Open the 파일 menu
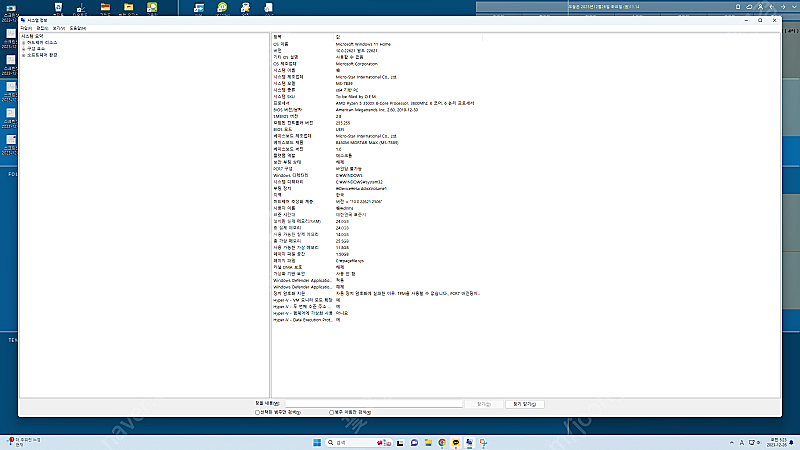The image size is (800, 450). 26,28
